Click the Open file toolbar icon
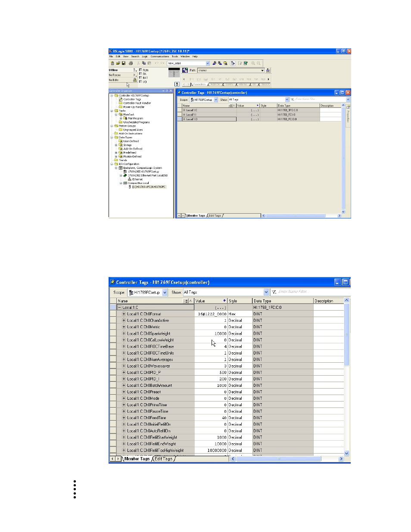This screenshot has width=411, height=532. pos(118,63)
